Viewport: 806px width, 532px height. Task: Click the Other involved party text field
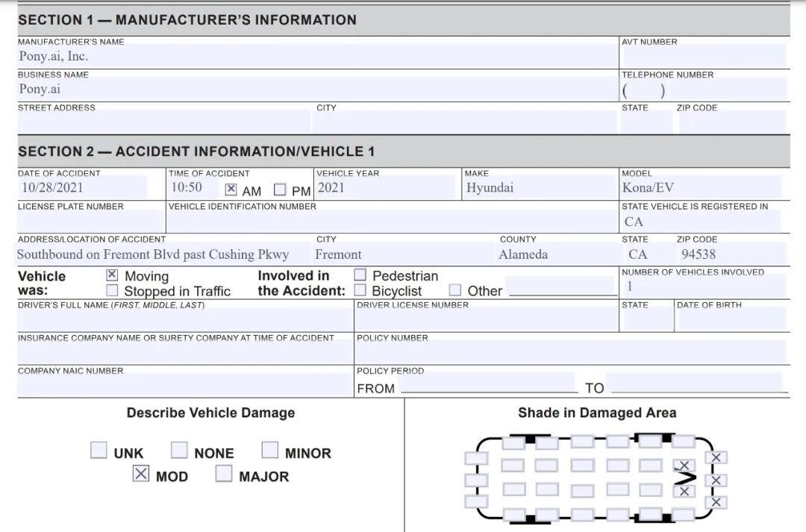pos(561,286)
